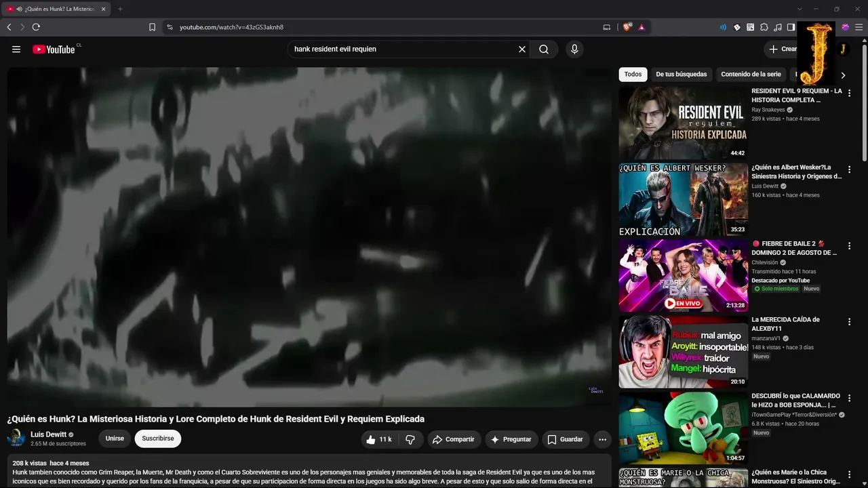Open the manzanaV1 channel link
This screenshot has width=868, height=488.
766,338
